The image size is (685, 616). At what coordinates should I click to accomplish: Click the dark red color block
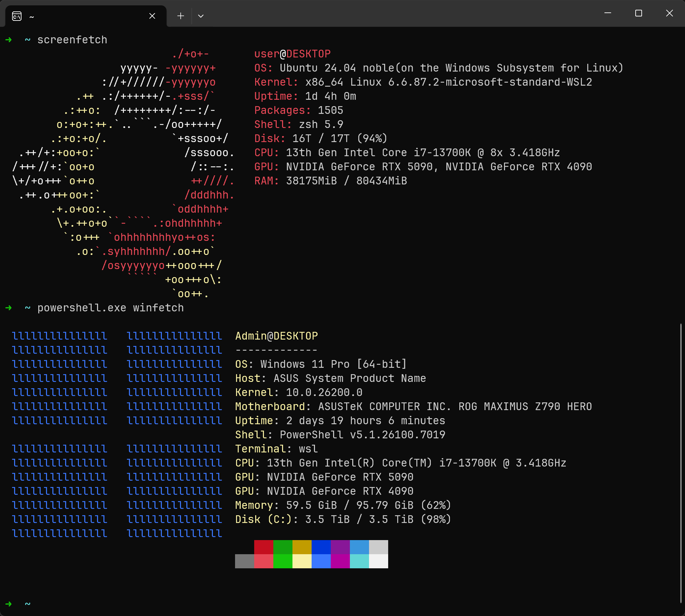264,547
